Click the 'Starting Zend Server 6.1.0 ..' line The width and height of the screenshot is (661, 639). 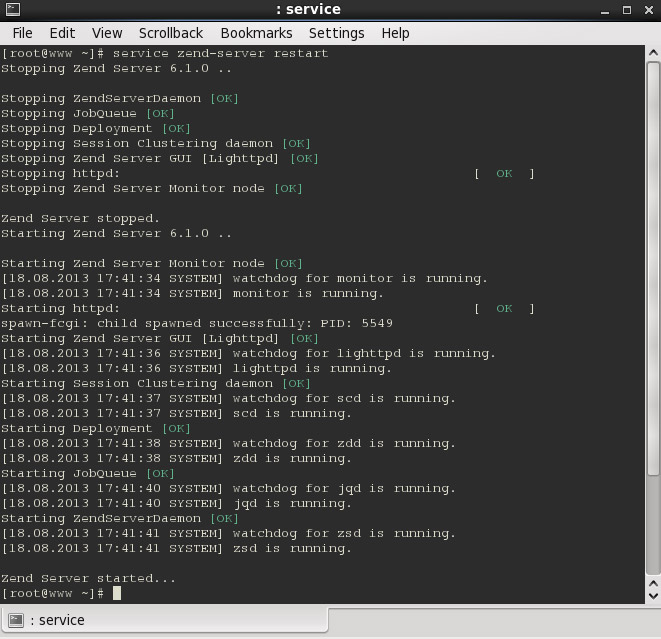[x=116, y=234]
